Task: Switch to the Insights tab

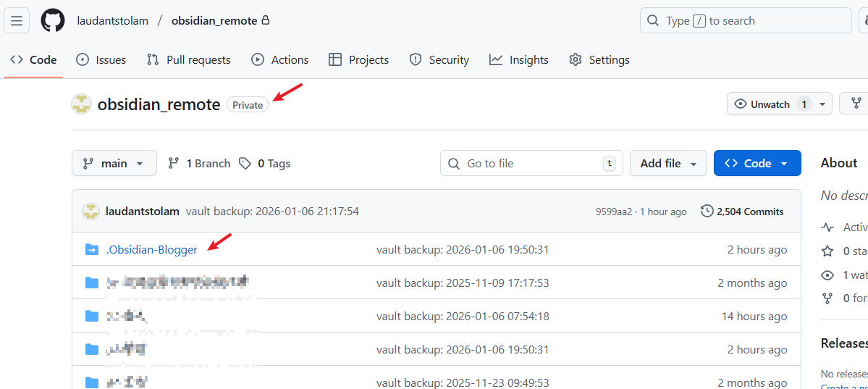Action: point(518,60)
